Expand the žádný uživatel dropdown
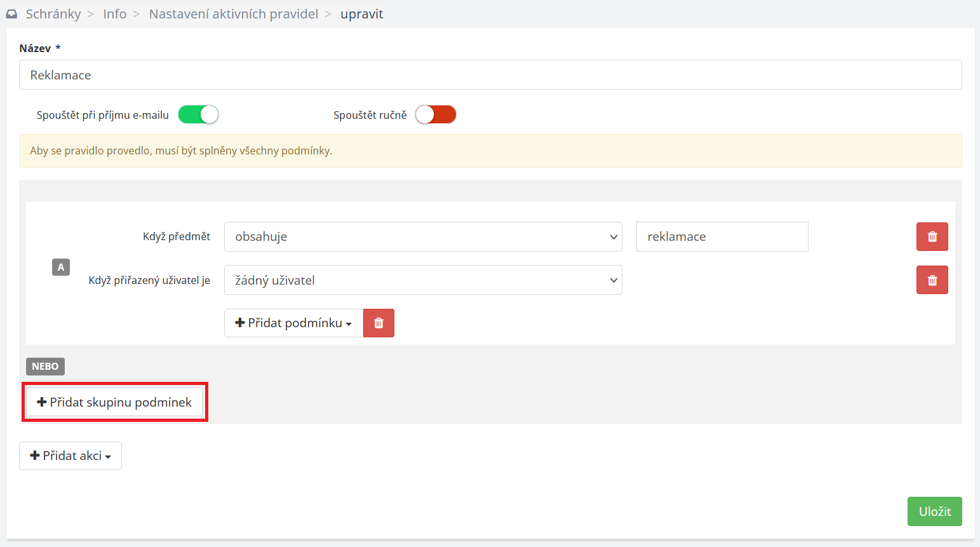980x547 pixels. point(423,280)
